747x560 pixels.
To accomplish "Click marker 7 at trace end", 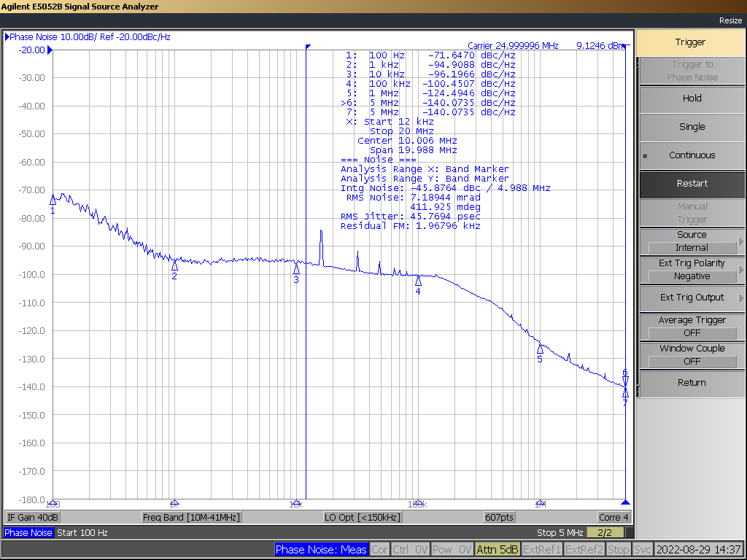I will click(x=625, y=393).
